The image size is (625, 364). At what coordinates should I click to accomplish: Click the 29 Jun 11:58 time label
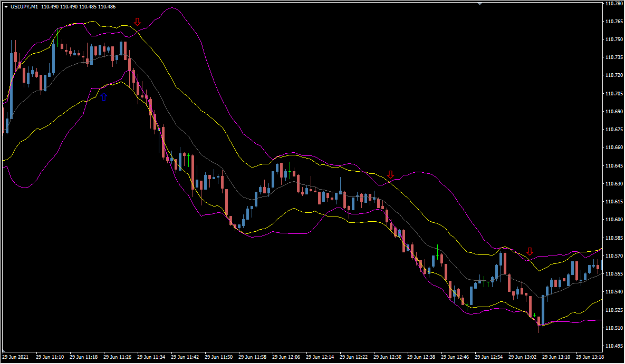252,357
